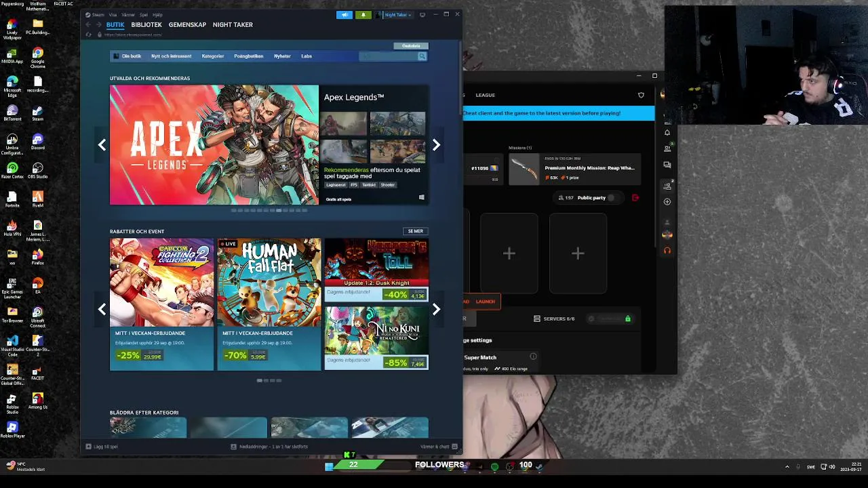Open Premium Monthly Mission card

tap(575, 169)
